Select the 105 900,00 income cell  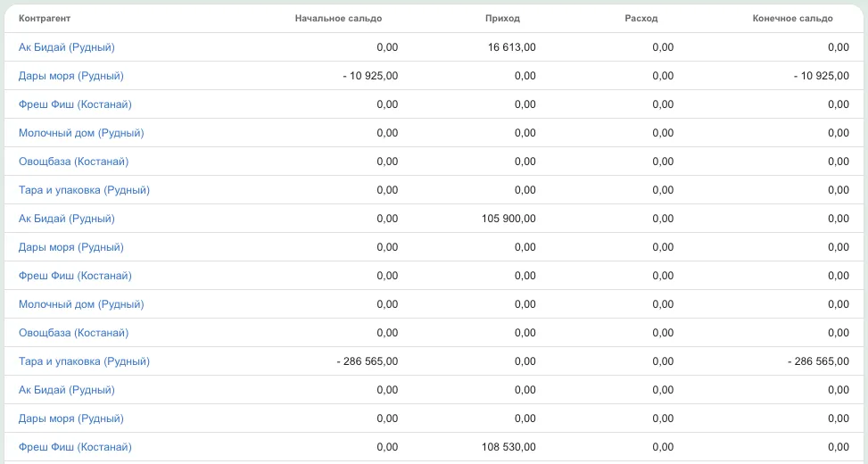coord(508,218)
